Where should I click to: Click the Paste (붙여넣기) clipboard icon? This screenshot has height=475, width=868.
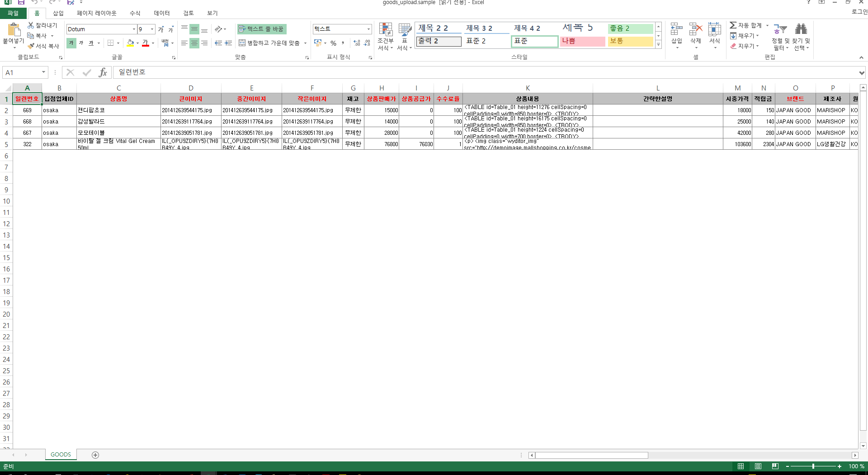[13, 31]
